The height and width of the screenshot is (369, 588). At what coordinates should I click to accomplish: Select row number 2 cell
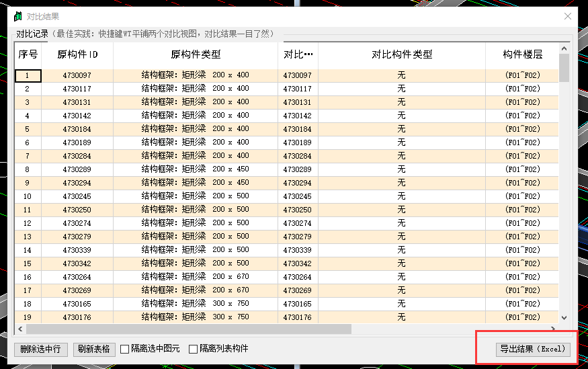[28, 89]
